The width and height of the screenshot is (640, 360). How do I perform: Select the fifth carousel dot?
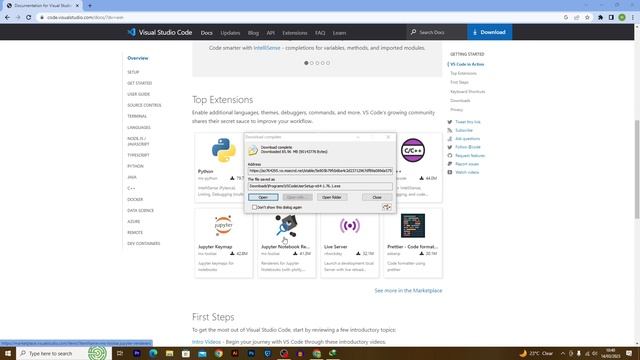click(x=328, y=63)
